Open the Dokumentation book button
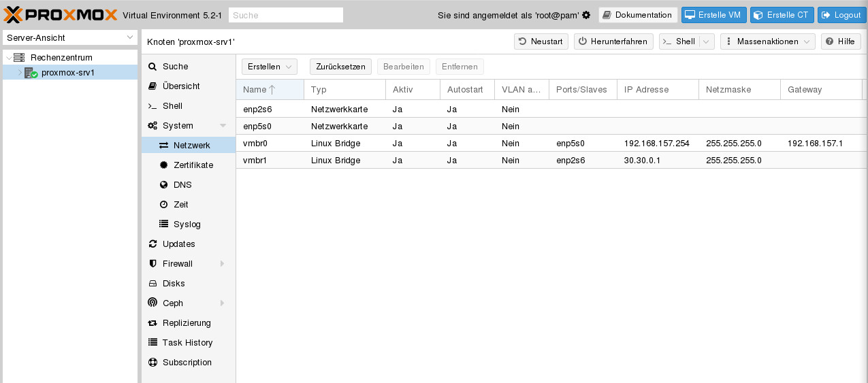The height and width of the screenshot is (383, 868). coord(638,15)
